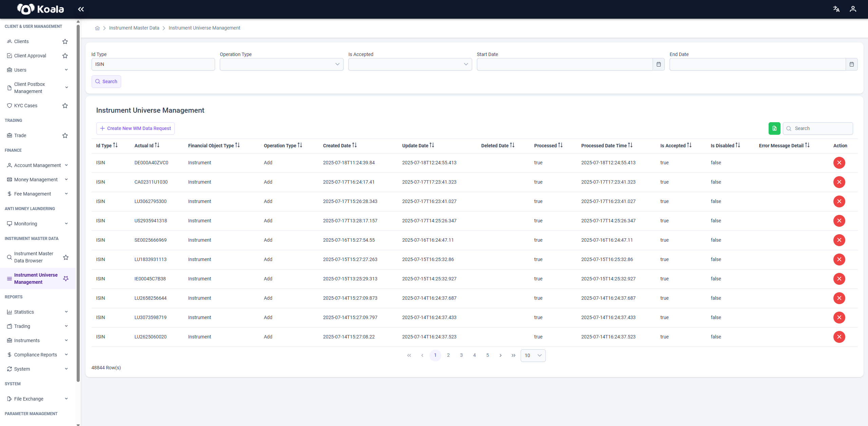Unpin Instrument Universe Management favorite star

(66, 278)
